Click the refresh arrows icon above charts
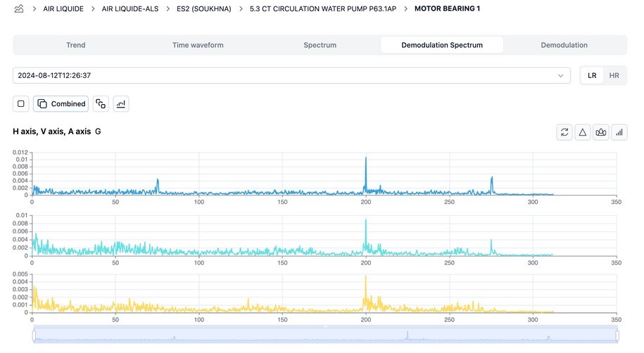The width and height of the screenshot is (644, 353). [x=564, y=131]
